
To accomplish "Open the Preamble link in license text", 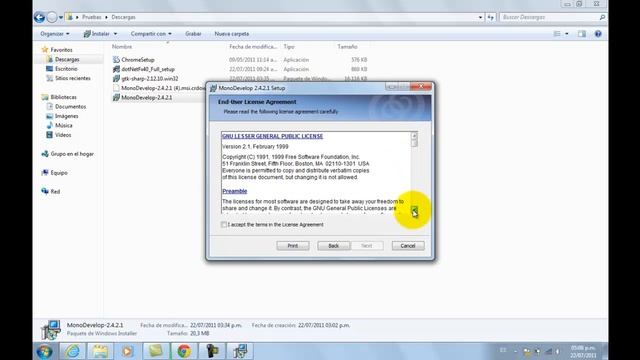I will (x=235, y=191).
